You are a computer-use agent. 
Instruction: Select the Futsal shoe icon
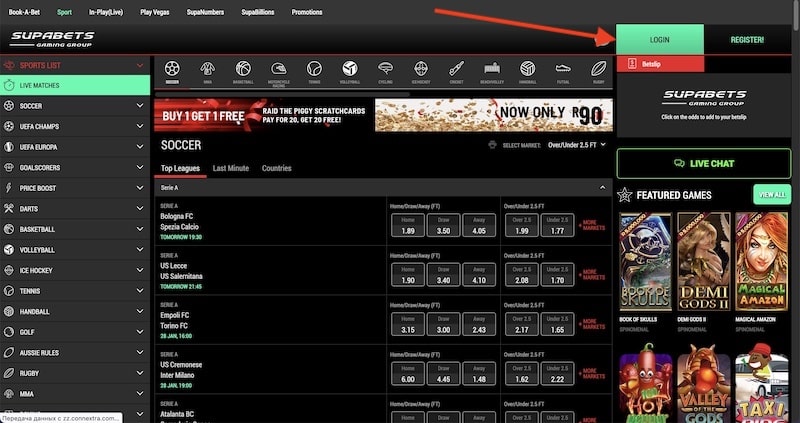[563, 68]
